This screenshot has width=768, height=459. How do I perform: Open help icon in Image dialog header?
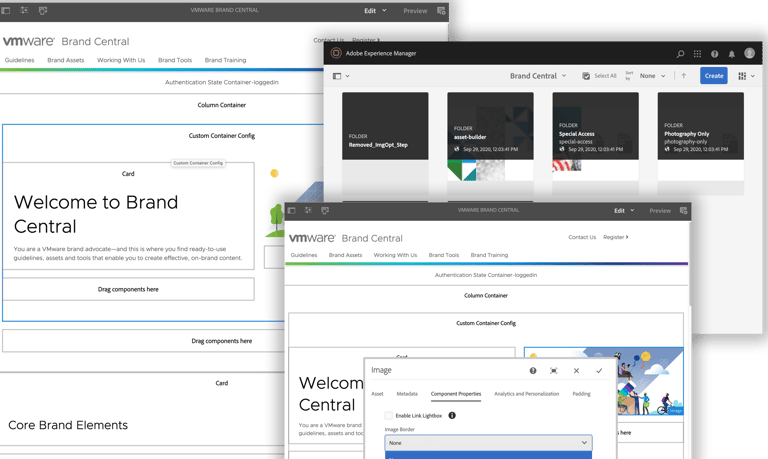pyautogui.click(x=533, y=371)
